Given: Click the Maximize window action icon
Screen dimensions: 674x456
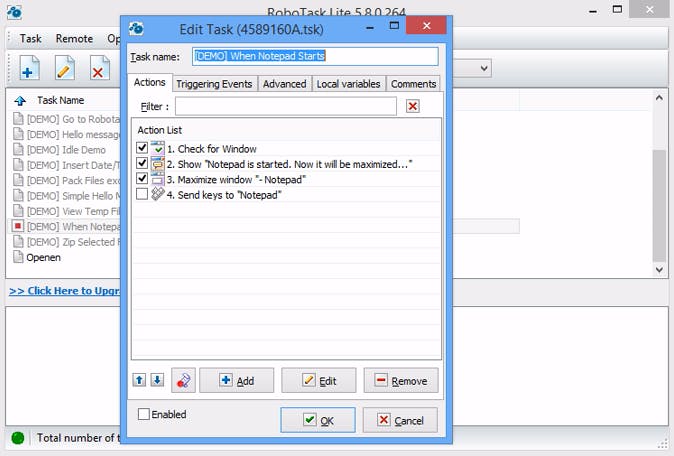Looking at the screenshot, I should [157, 179].
